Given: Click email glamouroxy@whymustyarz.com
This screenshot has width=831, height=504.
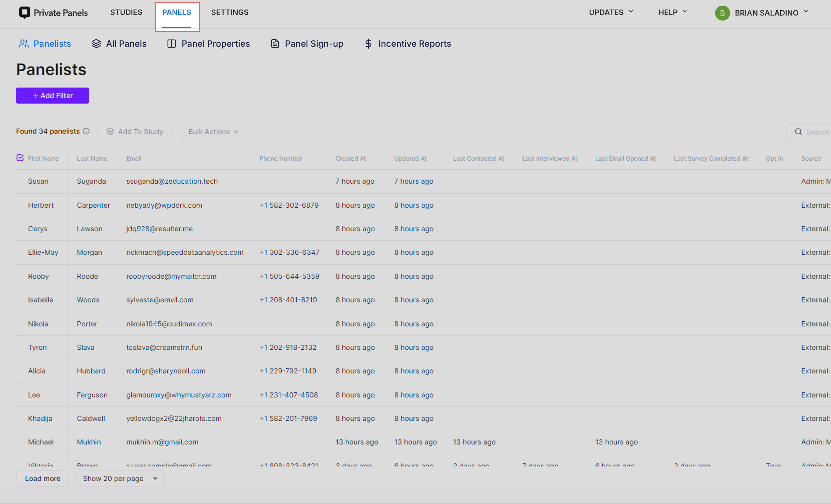Looking at the screenshot, I should pyautogui.click(x=179, y=395).
